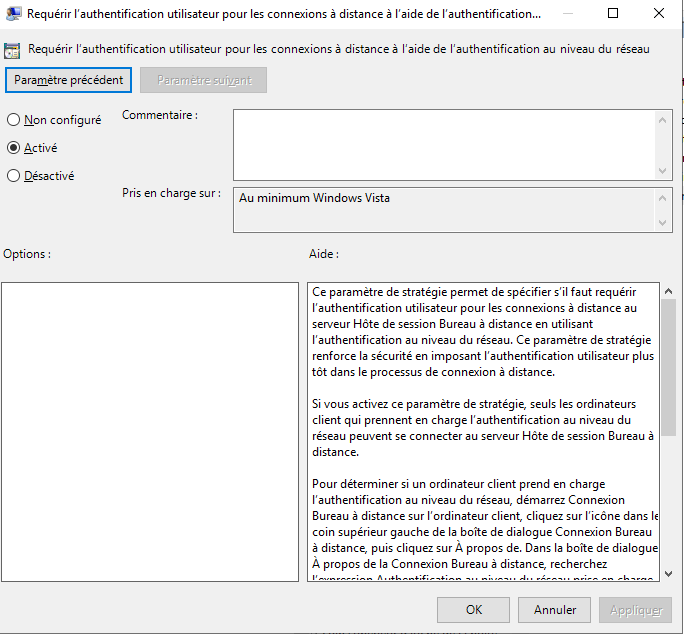
Task: Select the Activé radio option
Action: point(14,148)
